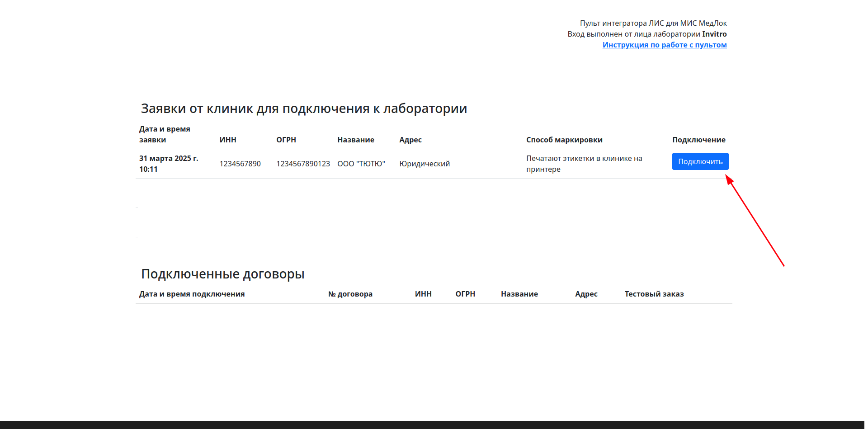Click the Подключение column header
Screen dimensions: 868x429
pos(698,140)
